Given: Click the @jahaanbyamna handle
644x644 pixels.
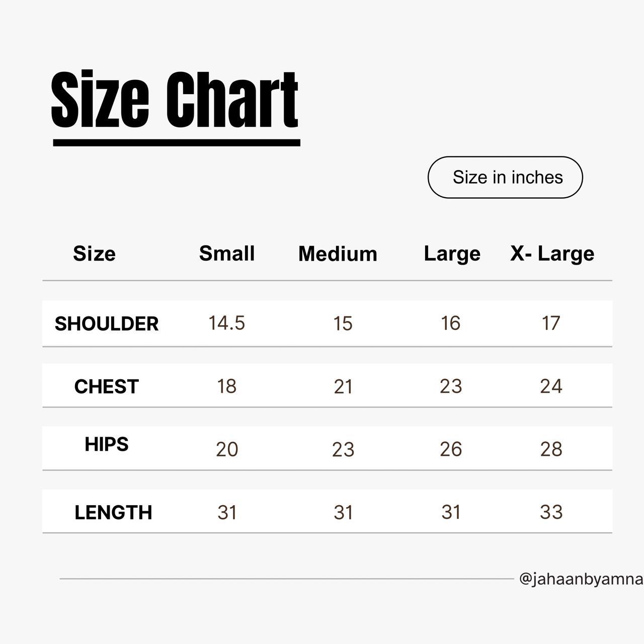Looking at the screenshot, I should pyautogui.click(x=581, y=579).
